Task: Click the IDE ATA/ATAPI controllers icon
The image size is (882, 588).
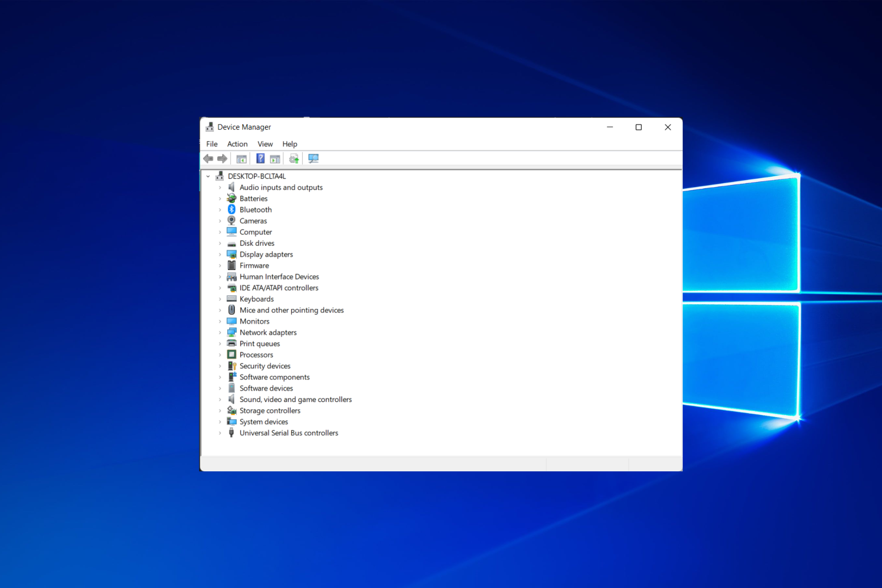Action: pos(232,288)
